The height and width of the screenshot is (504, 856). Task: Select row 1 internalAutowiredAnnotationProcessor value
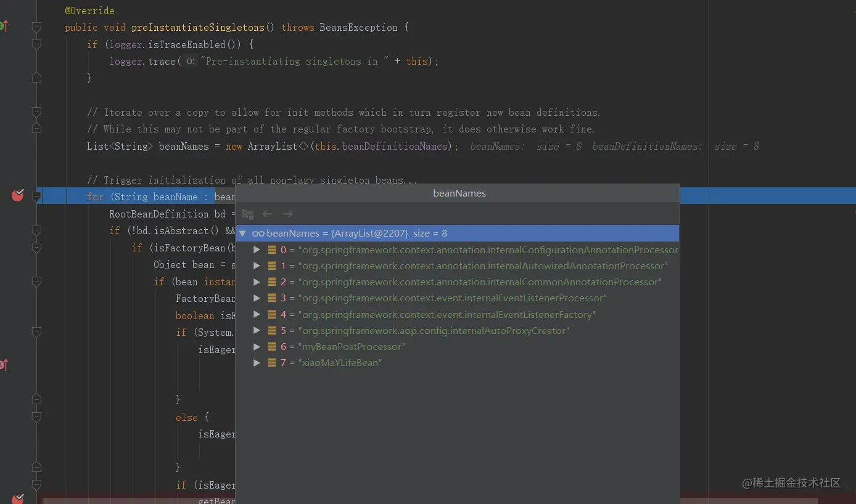483,266
